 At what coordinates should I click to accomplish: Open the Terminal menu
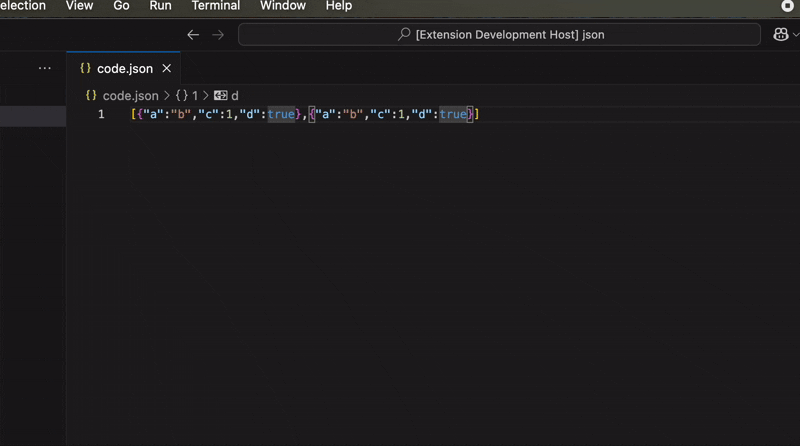[x=215, y=6]
